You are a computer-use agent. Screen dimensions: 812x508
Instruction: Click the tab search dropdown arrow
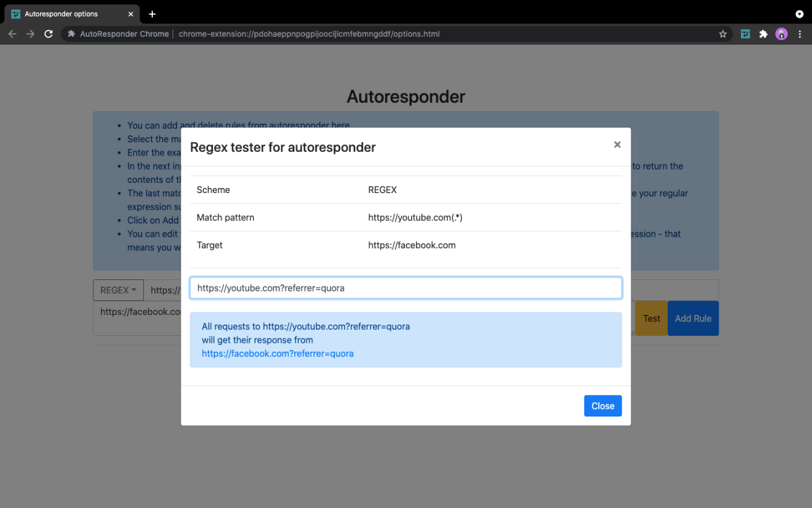(x=799, y=14)
